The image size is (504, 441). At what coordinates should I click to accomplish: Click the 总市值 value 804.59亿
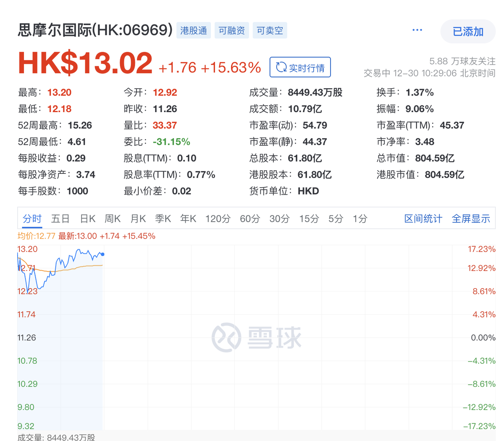tap(435, 158)
